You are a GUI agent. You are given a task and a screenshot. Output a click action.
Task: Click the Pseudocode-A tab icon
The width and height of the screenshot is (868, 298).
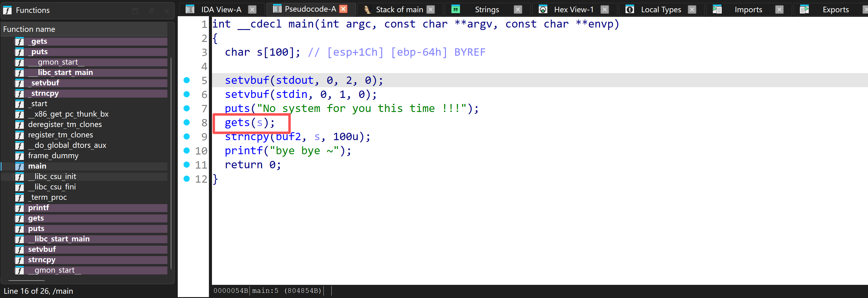point(277,9)
